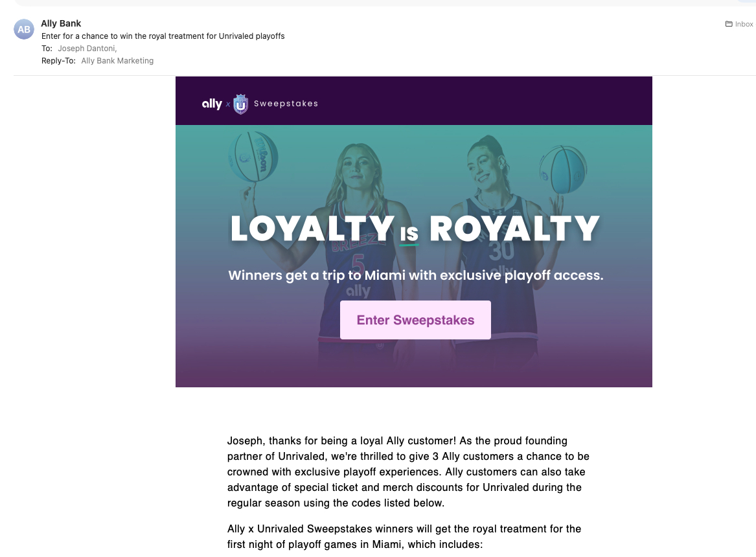
Task: Click Ally Bank Marketing reply-to address
Action: tap(117, 61)
